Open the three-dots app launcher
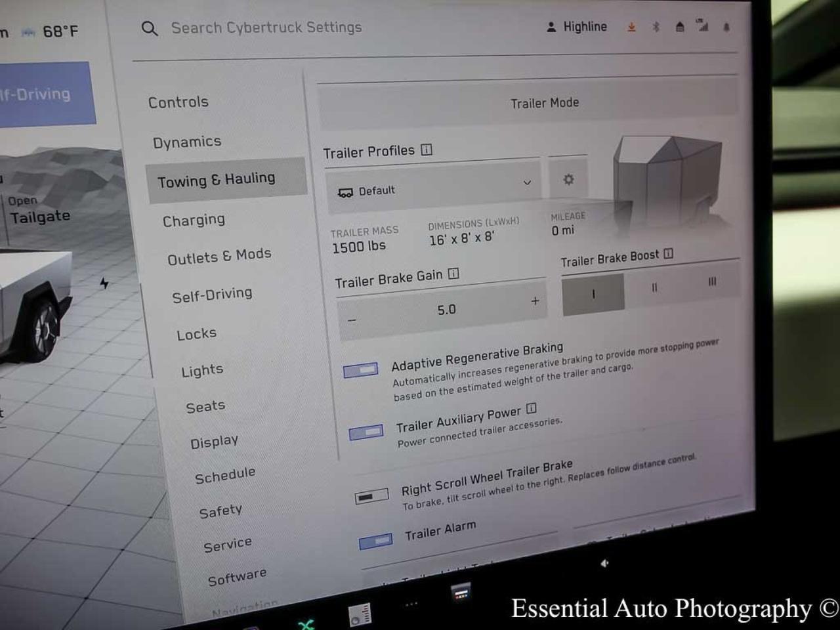This screenshot has height=630, width=840. pyautogui.click(x=411, y=604)
